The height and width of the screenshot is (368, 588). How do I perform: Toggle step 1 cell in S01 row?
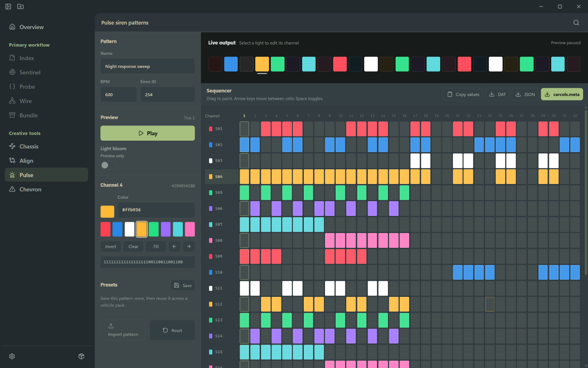point(244,129)
